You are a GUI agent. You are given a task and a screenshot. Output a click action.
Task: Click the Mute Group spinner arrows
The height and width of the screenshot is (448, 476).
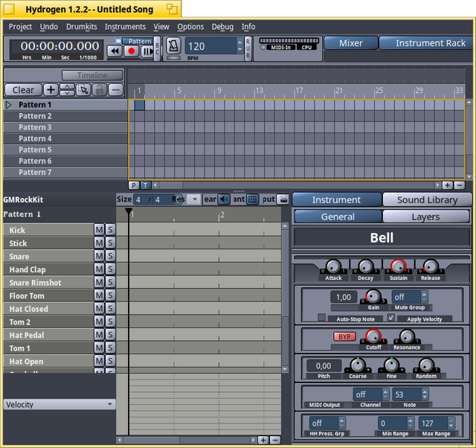tap(425, 297)
